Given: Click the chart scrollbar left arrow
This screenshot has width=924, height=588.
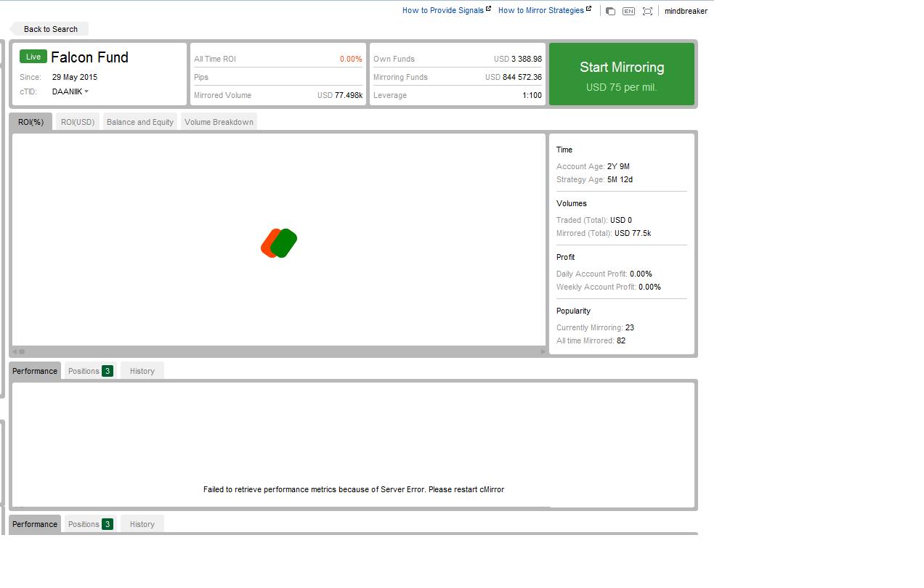Looking at the screenshot, I should point(15,351).
